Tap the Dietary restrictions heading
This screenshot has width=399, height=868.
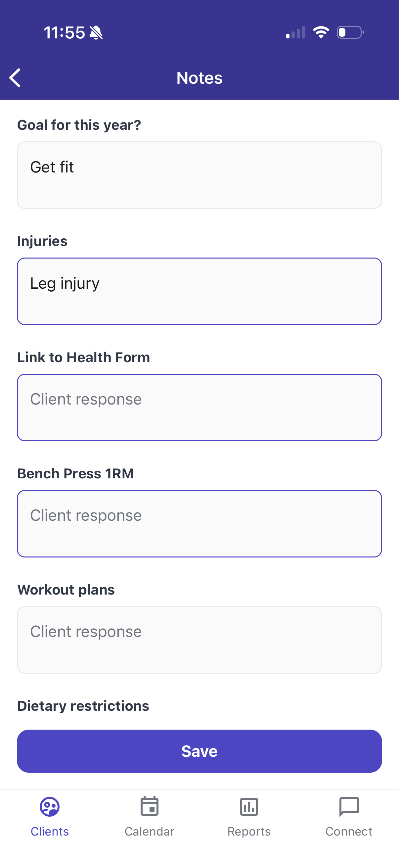83,706
